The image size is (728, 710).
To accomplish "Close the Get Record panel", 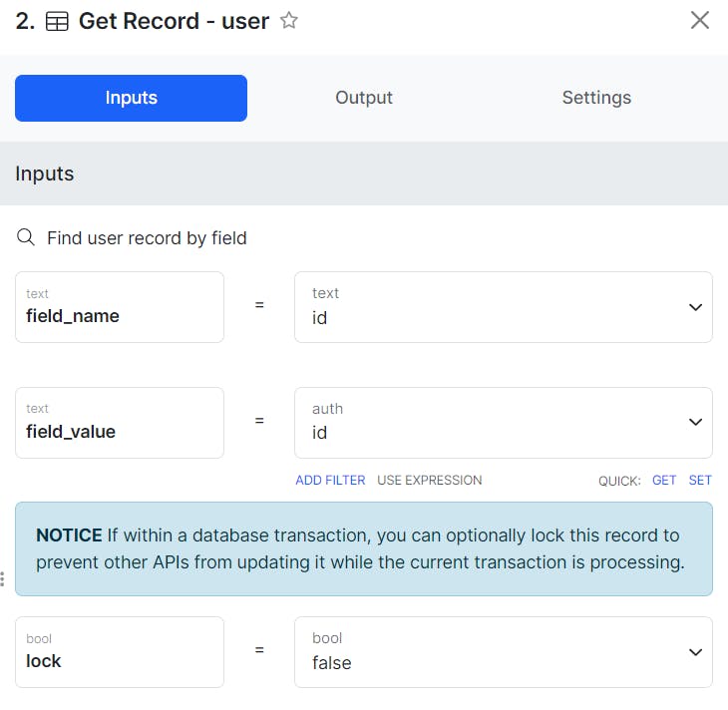I will click(700, 20).
